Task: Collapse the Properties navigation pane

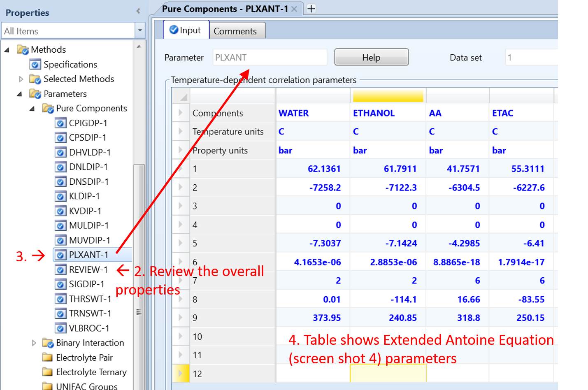Action: point(138,11)
